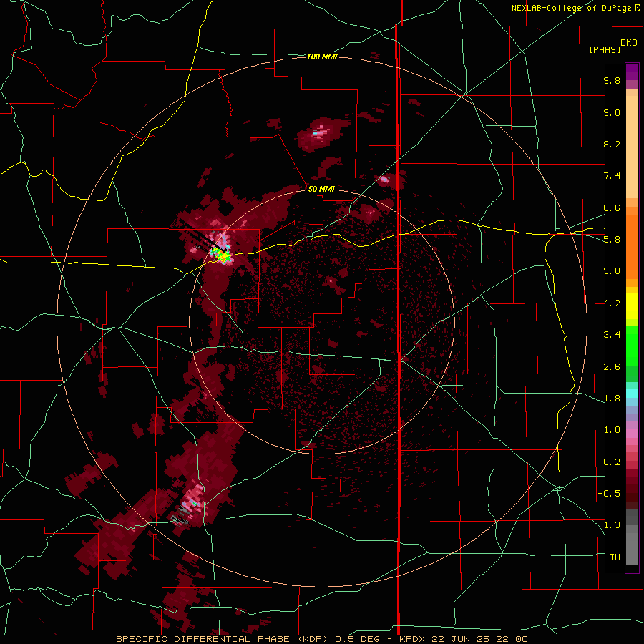Image resolution: width=644 pixels, height=644 pixels.
Task: Click the 5.0 value on the color scale
Action: click(612, 271)
